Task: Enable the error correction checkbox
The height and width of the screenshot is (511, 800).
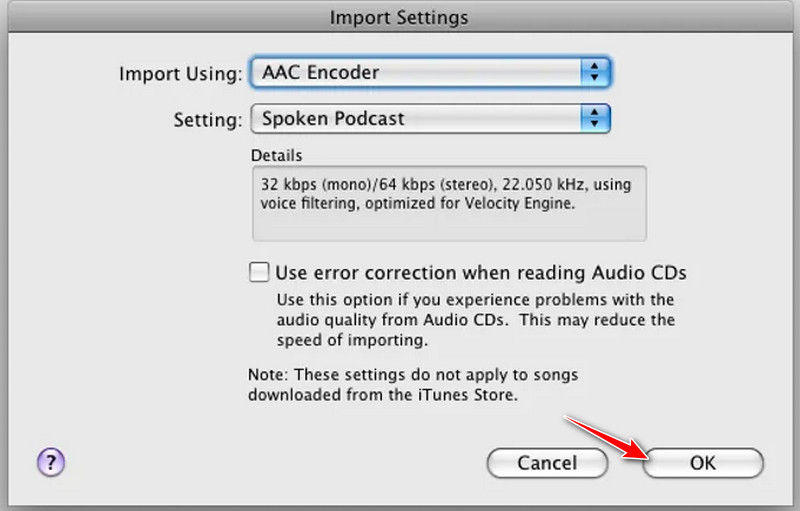Action: 259,272
